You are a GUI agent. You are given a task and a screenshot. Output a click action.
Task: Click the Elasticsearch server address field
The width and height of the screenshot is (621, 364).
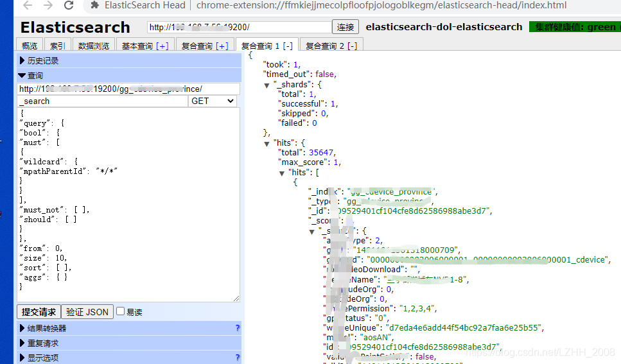239,27
